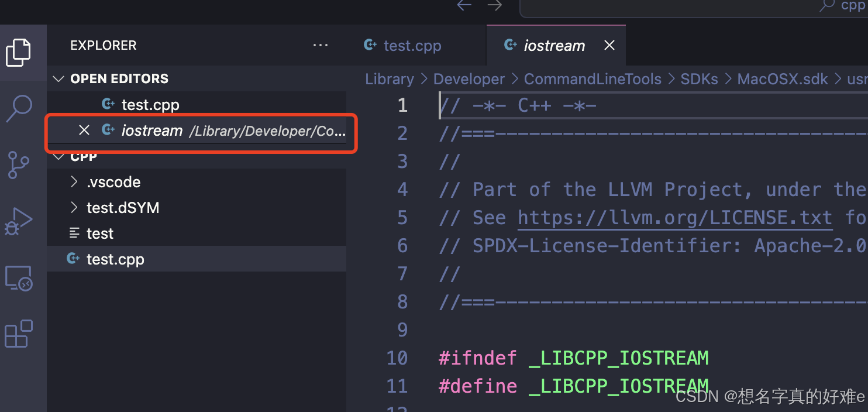
Task: Open the Source Control panel icon
Action: point(19,164)
